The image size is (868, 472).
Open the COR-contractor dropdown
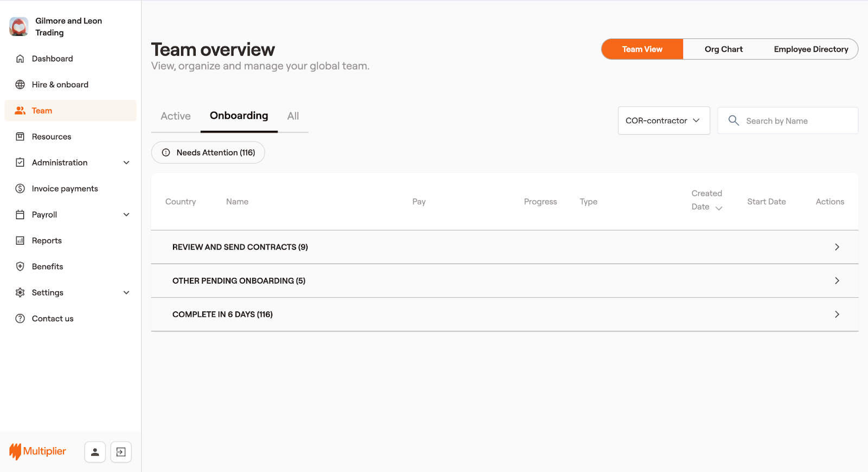pyautogui.click(x=663, y=120)
